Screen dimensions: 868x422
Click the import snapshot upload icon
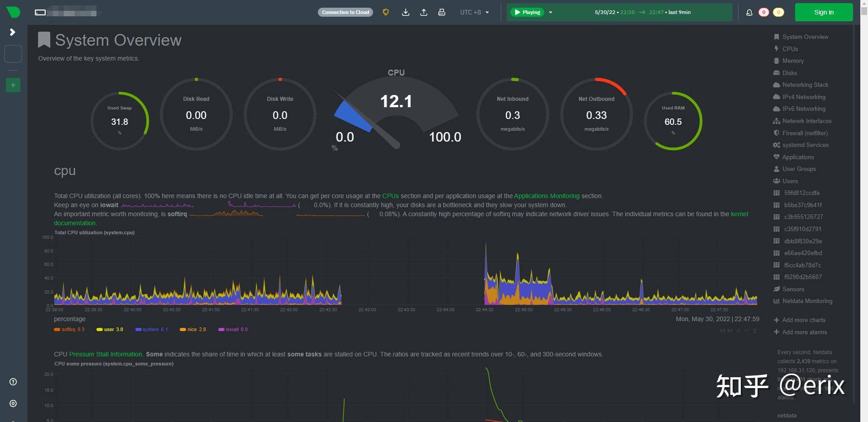point(424,12)
